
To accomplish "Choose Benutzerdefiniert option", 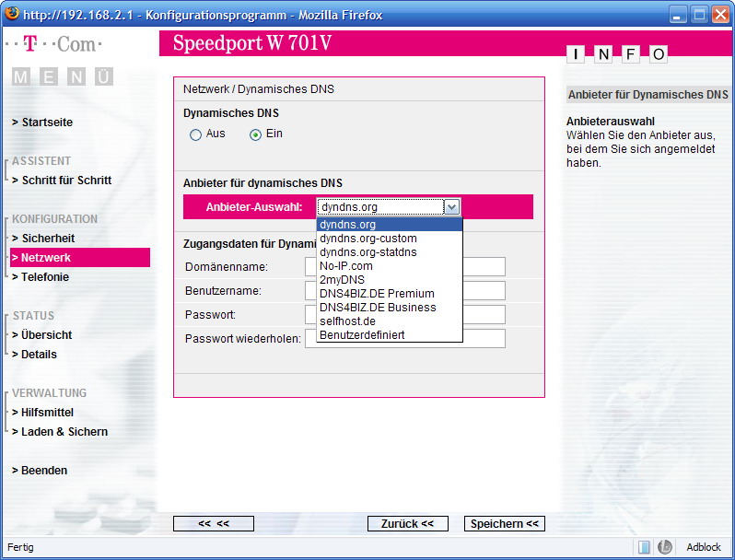I will tap(390, 335).
